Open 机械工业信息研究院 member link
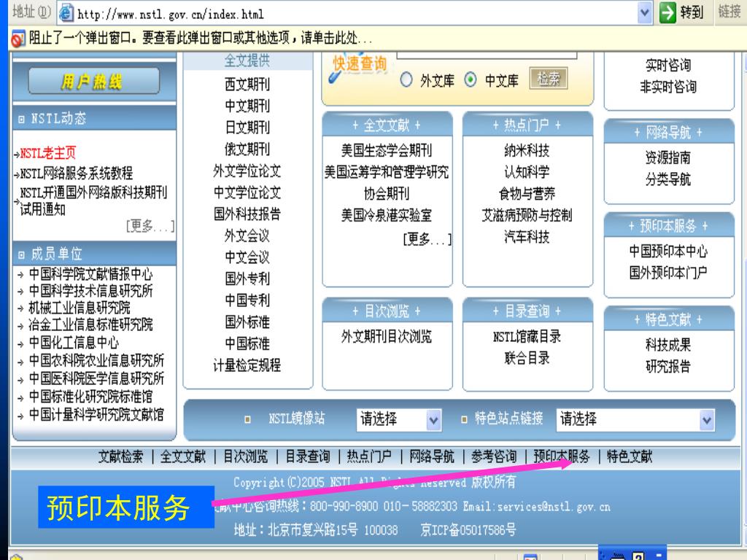The image size is (747, 560). [x=79, y=308]
